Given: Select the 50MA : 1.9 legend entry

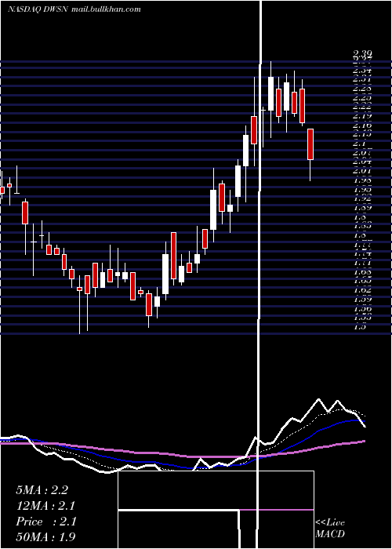Looking at the screenshot, I should click(45, 537).
